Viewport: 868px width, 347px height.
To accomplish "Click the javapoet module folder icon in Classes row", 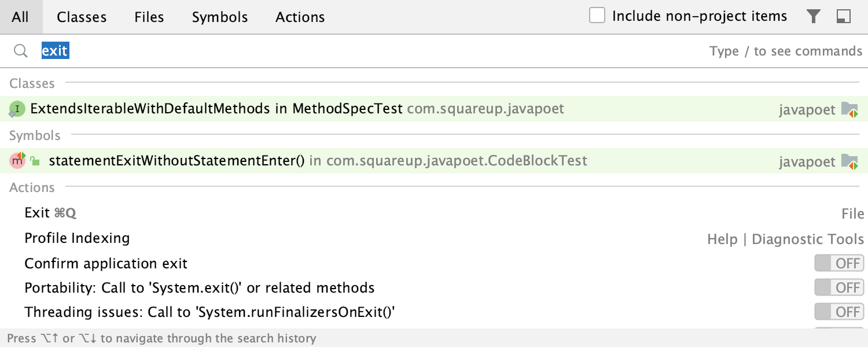I will (849, 109).
